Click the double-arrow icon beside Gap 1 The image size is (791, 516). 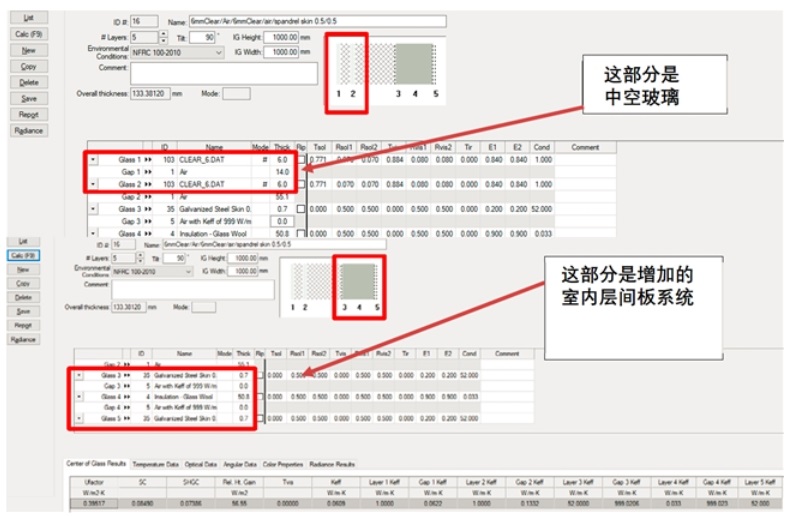[149, 172]
